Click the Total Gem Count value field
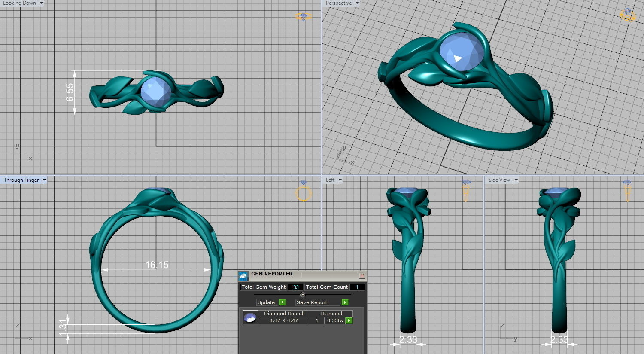 [357, 287]
